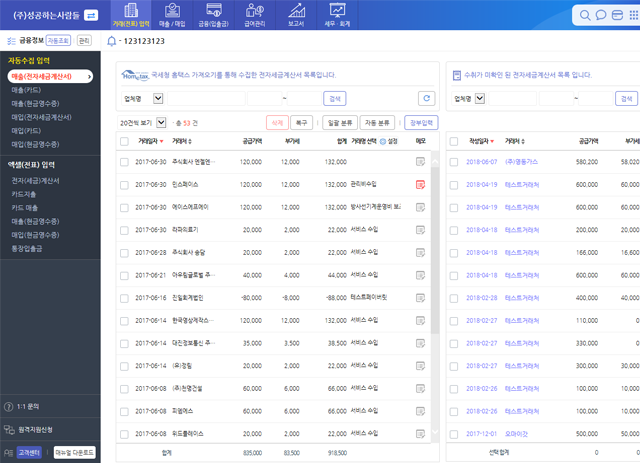Click the scroll-down arrow of the left table

point(435,432)
